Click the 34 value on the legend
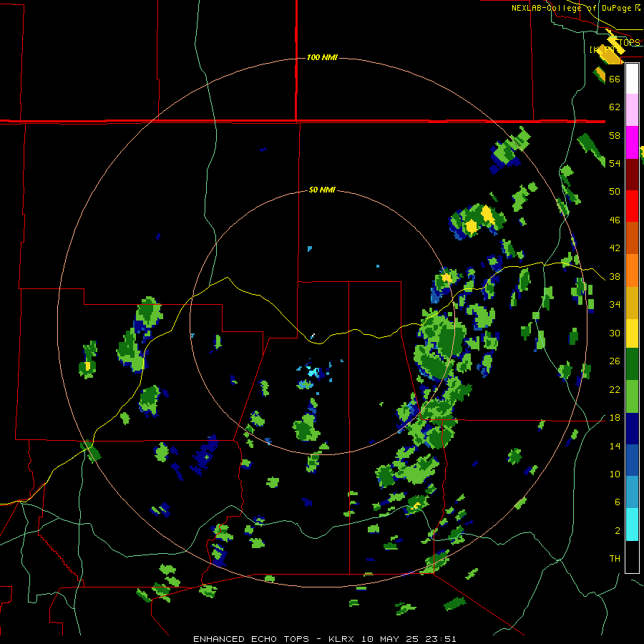 615,305
